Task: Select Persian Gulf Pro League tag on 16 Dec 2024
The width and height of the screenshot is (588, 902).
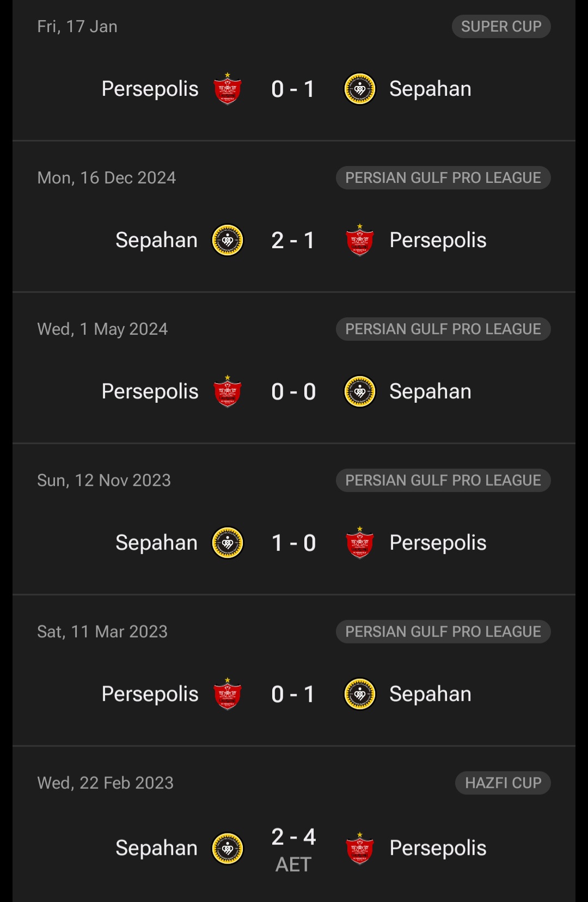Action: [443, 177]
